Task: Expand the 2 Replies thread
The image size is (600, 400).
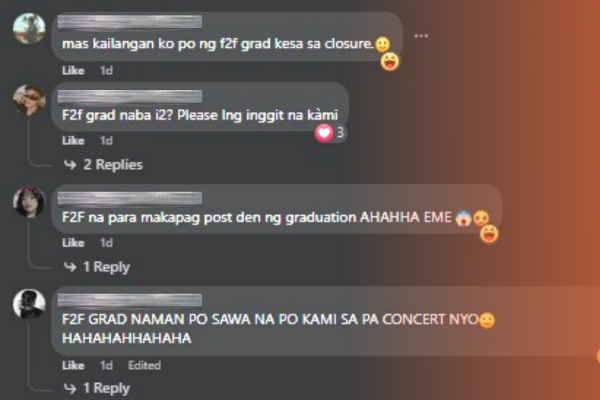Action: pyautogui.click(x=103, y=165)
